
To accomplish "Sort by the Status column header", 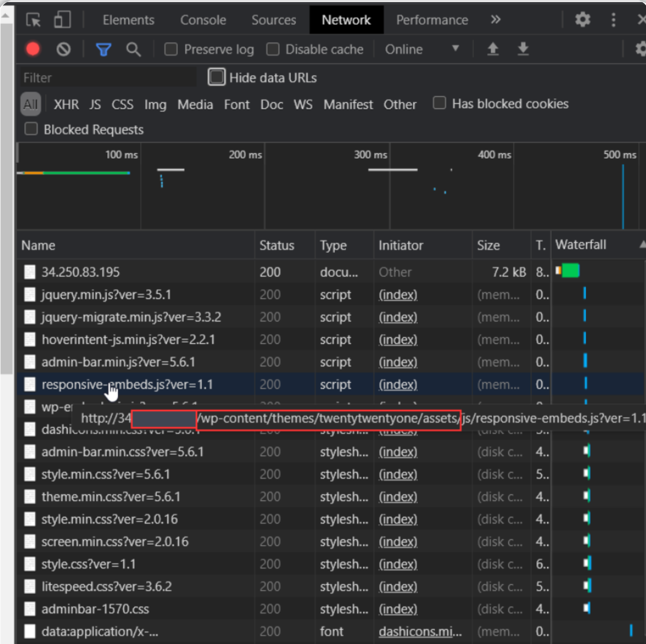I will (285, 245).
